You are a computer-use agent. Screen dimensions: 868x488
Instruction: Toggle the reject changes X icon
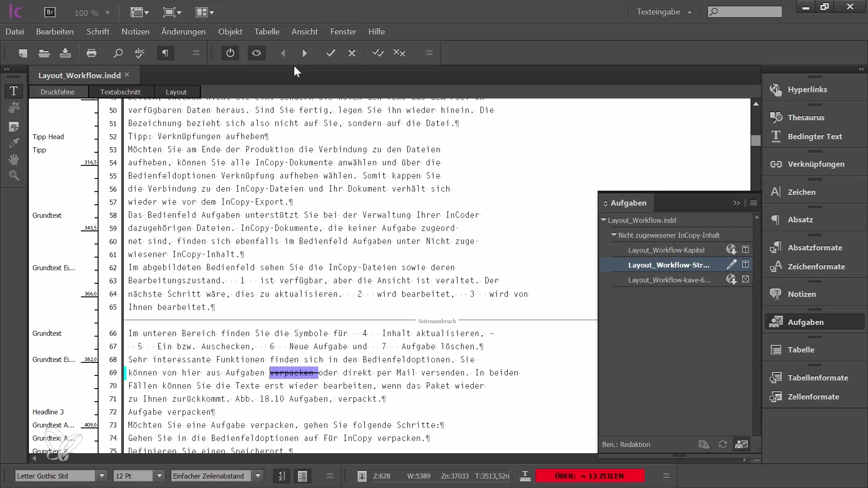pyautogui.click(x=352, y=53)
